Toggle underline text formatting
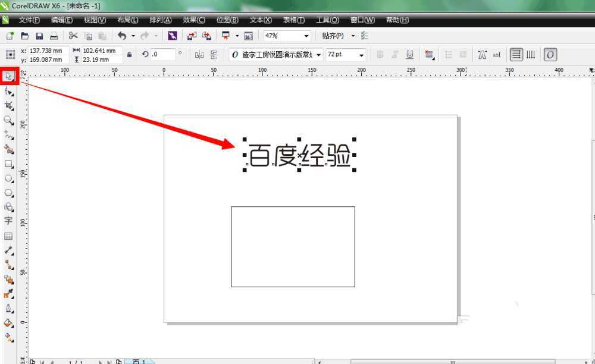This screenshot has width=595, height=364. pyautogui.click(x=410, y=55)
